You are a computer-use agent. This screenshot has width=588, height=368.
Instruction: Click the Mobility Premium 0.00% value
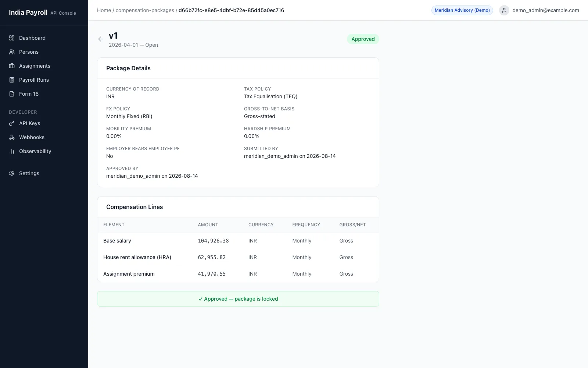click(114, 136)
